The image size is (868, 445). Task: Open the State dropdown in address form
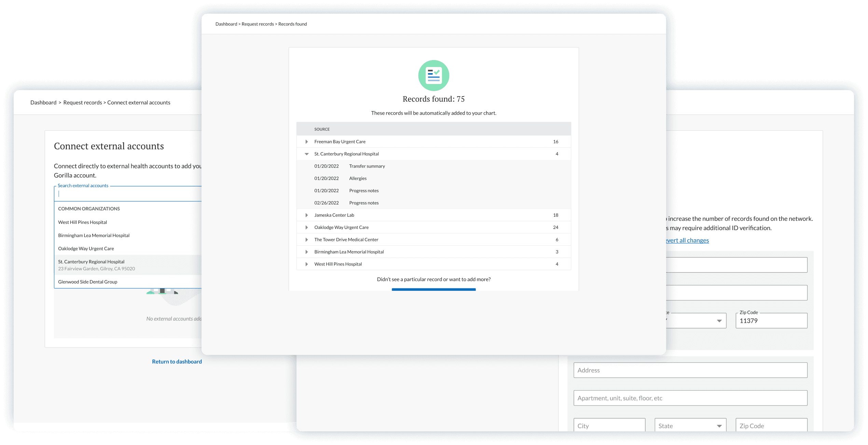coord(690,426)
